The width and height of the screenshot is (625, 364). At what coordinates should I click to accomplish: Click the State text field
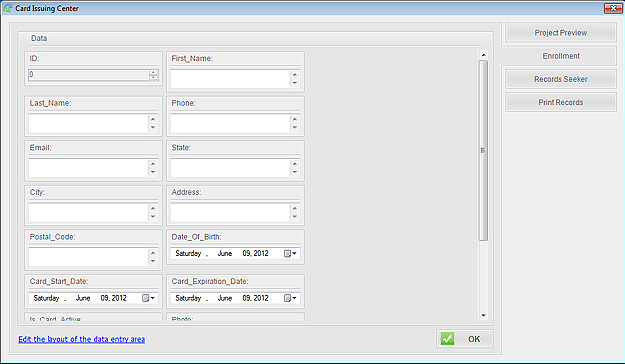point(230,168)
